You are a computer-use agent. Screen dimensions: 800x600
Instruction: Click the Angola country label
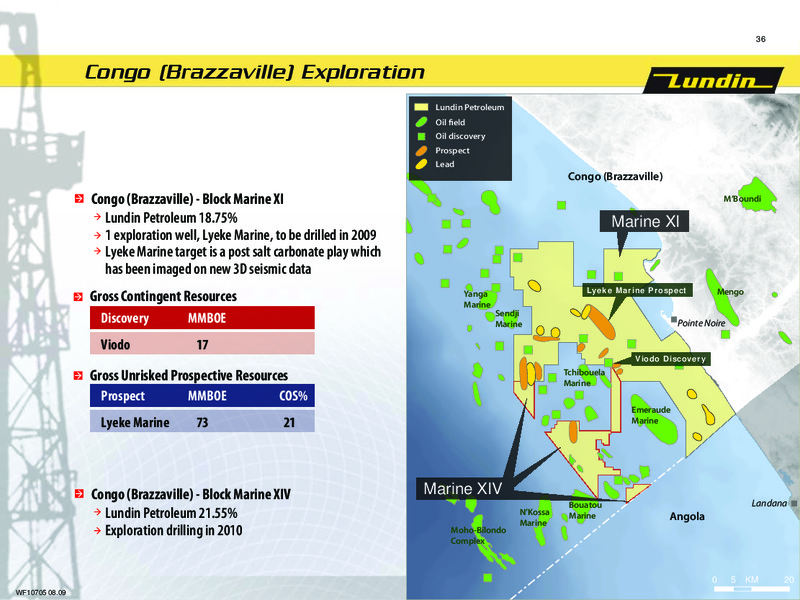coord(687,516)
